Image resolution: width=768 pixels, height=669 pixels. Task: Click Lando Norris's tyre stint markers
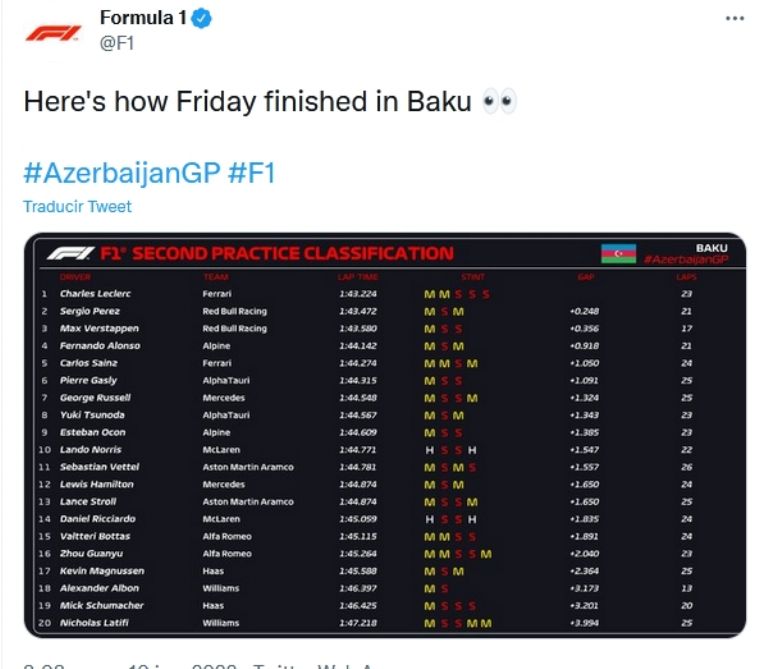click(451, 450)
